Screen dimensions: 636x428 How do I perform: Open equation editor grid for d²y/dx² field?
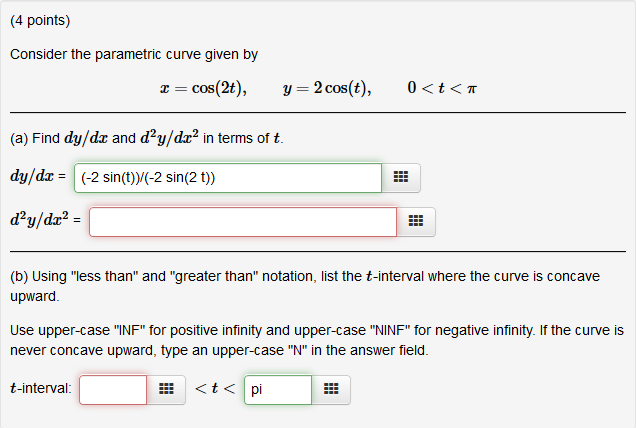(416, 222)
